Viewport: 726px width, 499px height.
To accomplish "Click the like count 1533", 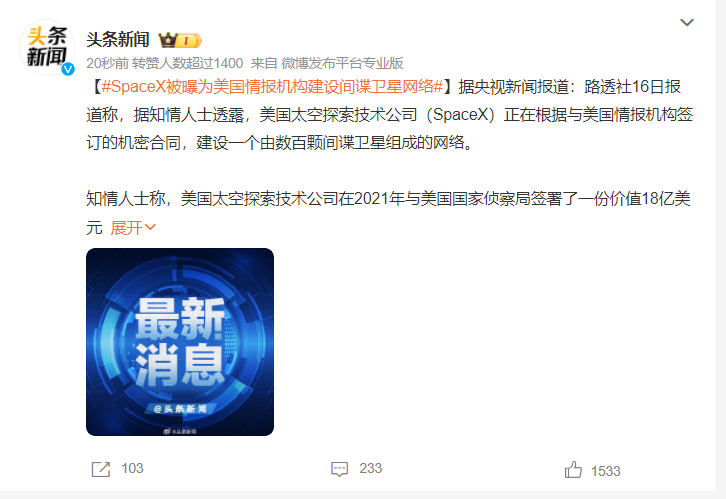I will click(x=605, y=471).
